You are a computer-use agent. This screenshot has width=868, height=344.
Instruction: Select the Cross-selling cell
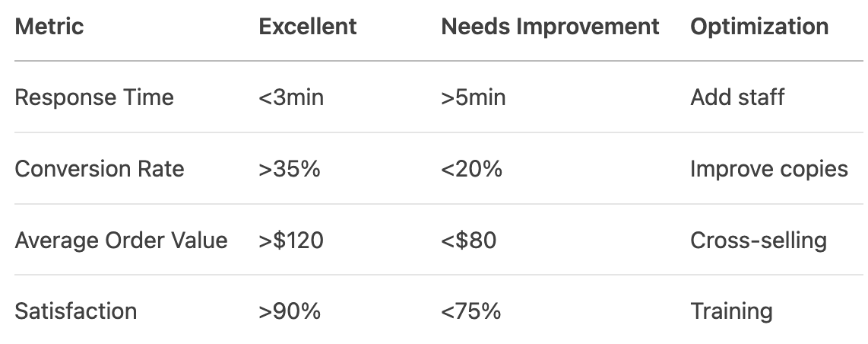point(758,240)
